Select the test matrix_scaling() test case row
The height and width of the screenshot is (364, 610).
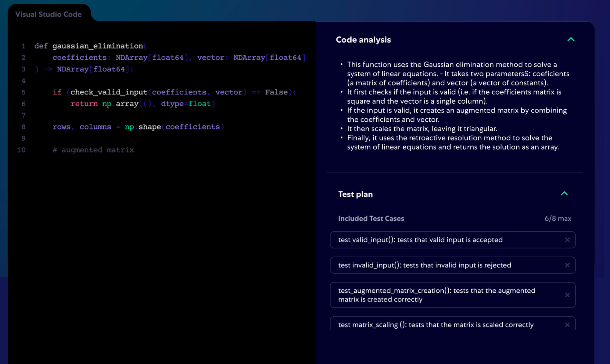coord(436,325)
